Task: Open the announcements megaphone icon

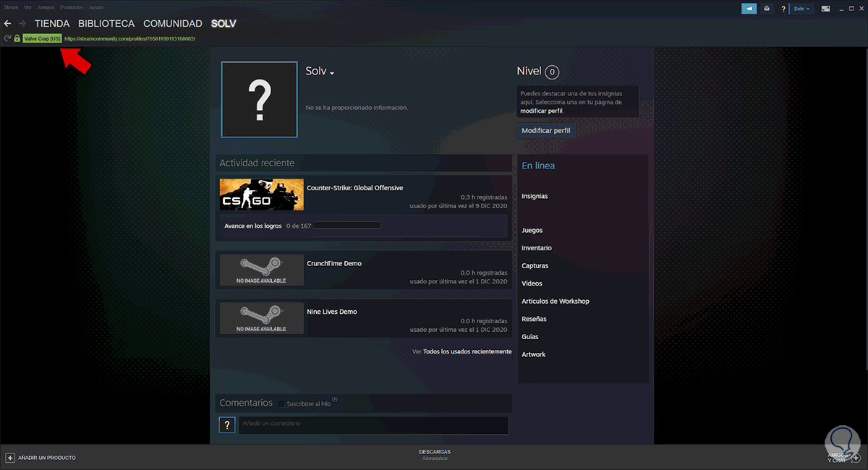Action: 749,9
